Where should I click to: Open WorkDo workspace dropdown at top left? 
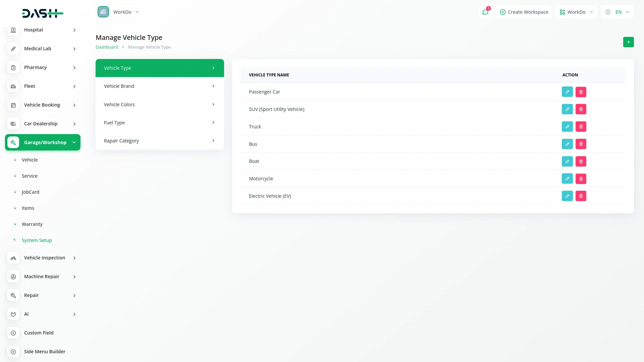119,12
